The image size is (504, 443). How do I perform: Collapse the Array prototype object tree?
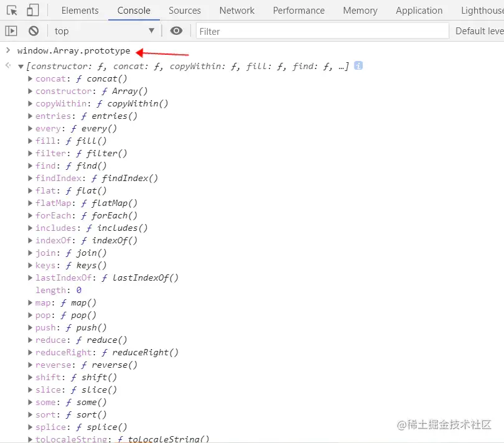[x=21, y=67]
